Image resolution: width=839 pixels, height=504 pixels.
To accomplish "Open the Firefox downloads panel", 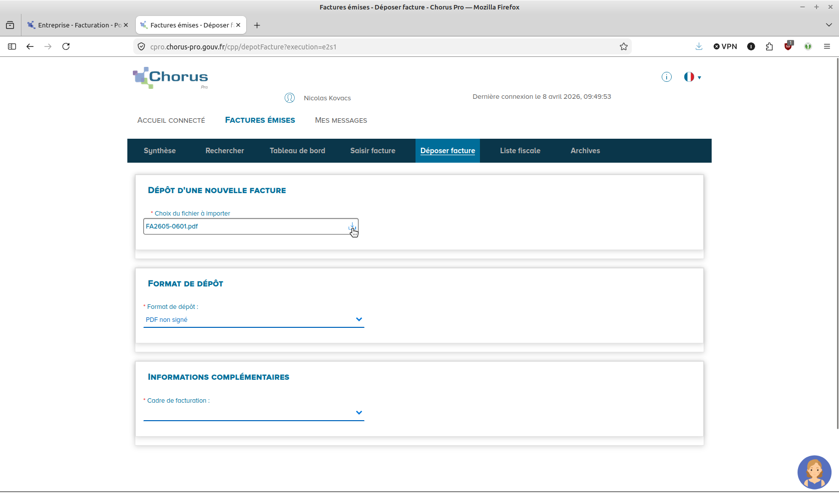I will (x=699, y=46).
